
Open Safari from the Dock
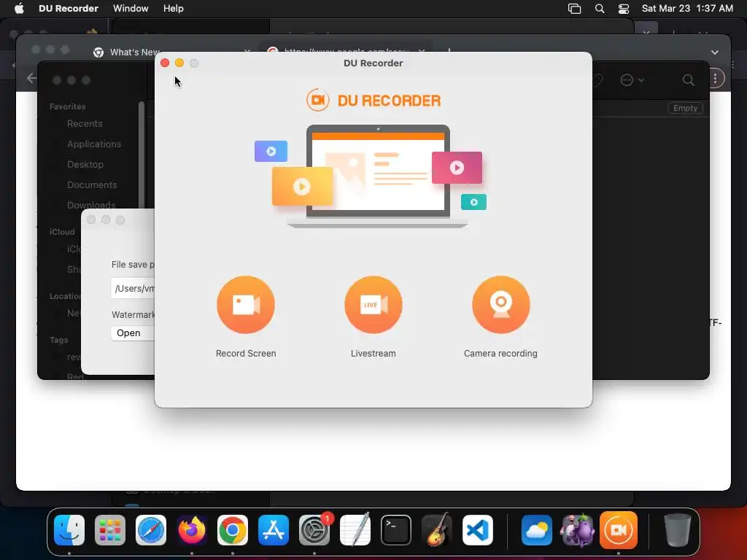(151, 530)
